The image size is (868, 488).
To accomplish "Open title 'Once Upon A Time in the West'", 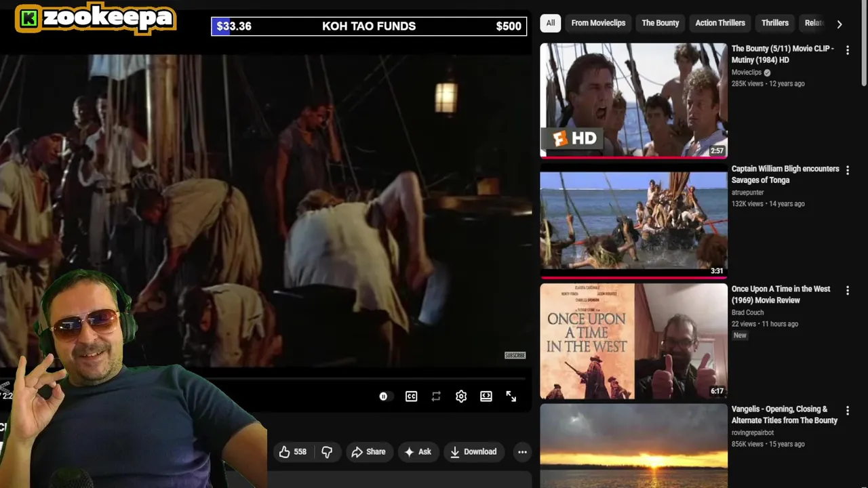I will pos(781,294).
